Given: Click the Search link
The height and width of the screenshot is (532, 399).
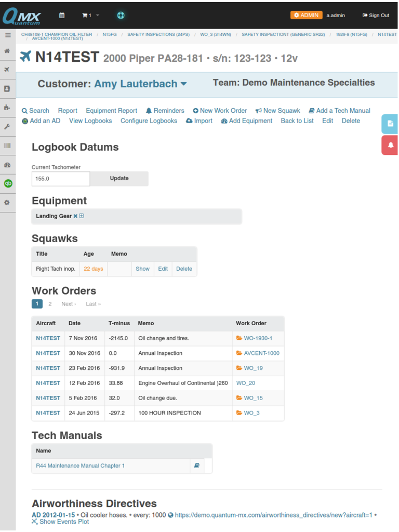Looking at the screenshot, I should point(35,111).
